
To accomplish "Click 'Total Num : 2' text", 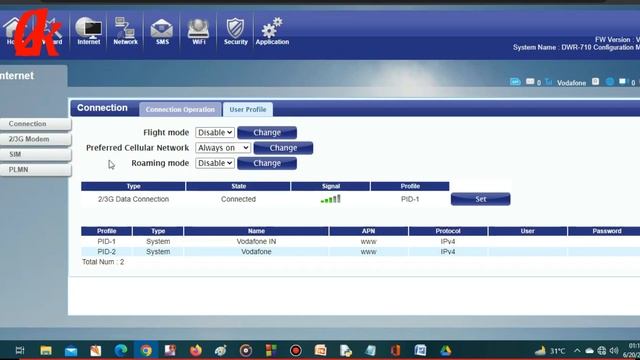I will point(103,262).
